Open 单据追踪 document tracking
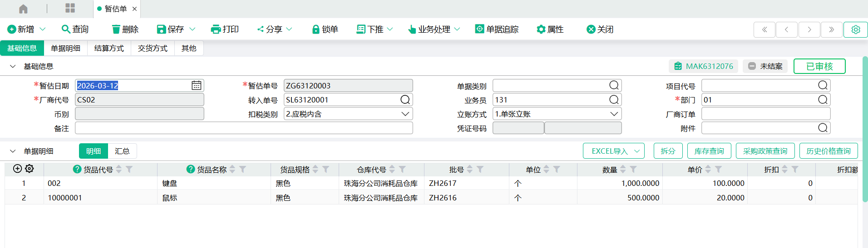Viewport: 868px width, 248px height. (x=497, y=29)
